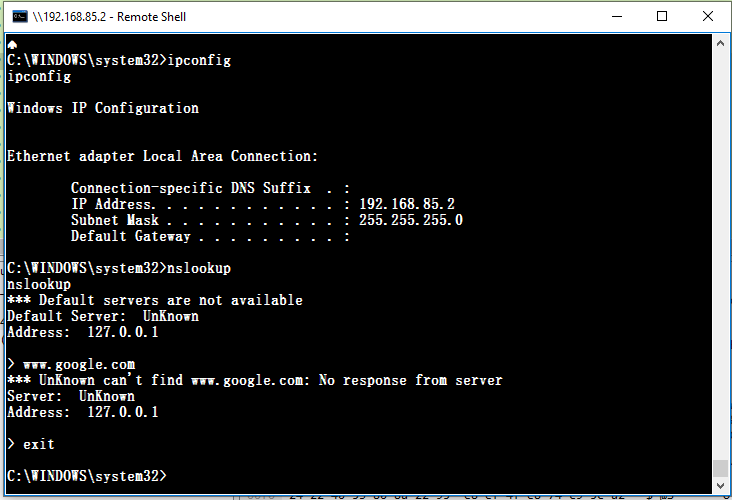Click the IP Address value 192.168.85.2
This screenshot has height=500, width=732.
(406, 204)
